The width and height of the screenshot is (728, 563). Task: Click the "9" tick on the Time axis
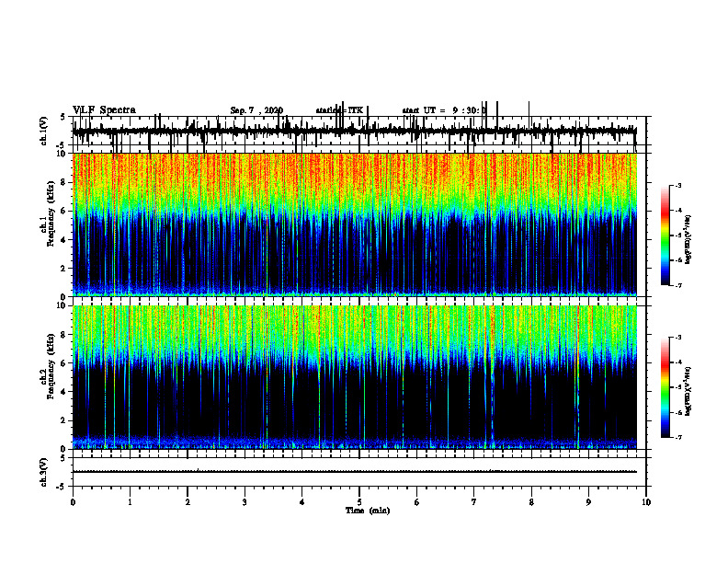(588, 502)
